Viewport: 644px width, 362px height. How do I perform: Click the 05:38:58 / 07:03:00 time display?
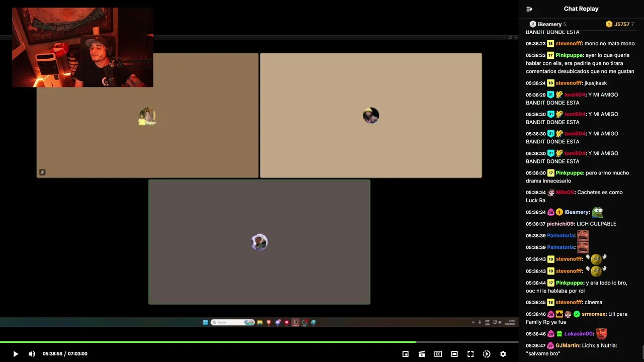(65, 354)
